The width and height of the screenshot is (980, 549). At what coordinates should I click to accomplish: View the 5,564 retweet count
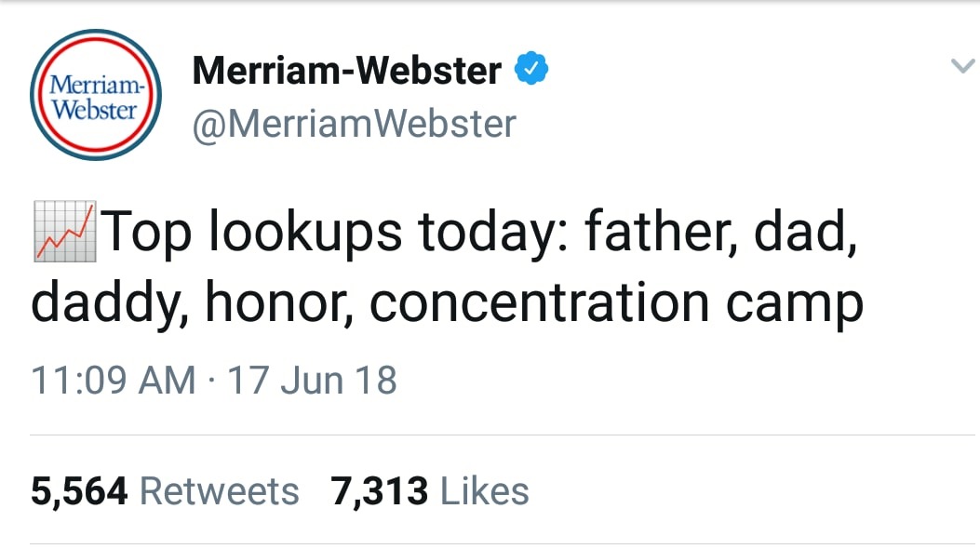coord(79,491)
